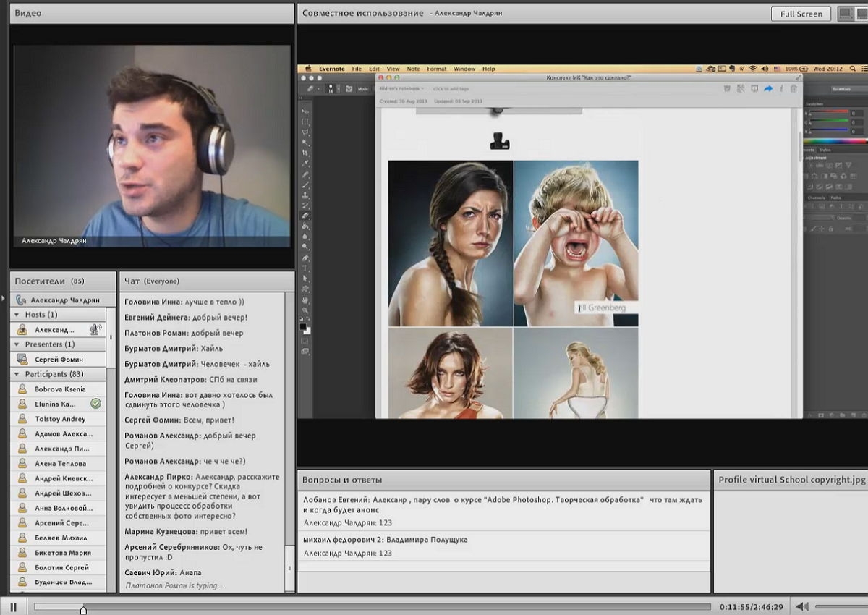Image resolution: width=868 pixels, height=615 pixels.
Task: Collapse the Hosts (1) group
Action: pyautogui.click(x=17, y=315)
